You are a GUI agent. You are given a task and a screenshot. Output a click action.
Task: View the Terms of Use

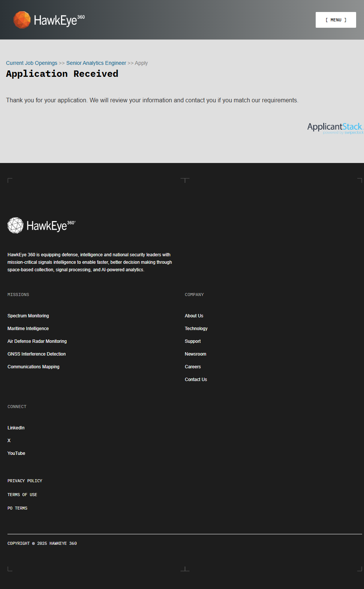[22, 495]
